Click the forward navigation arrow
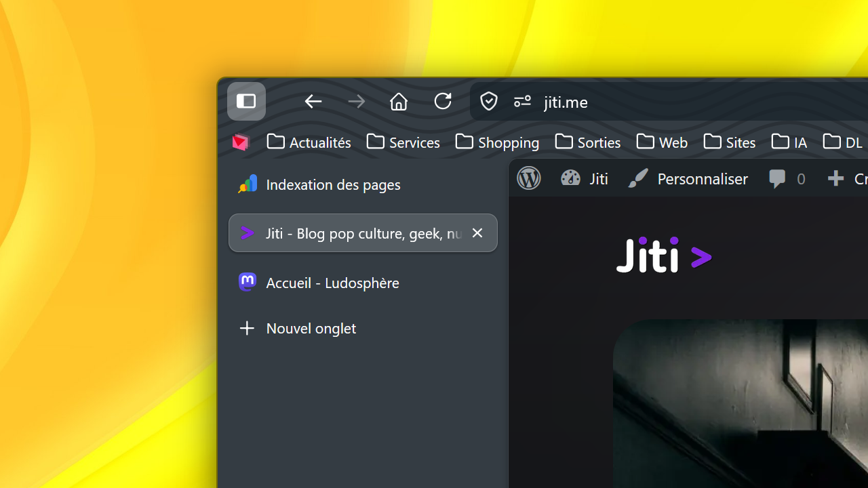The image size is (868, 488). click(356, 102)
